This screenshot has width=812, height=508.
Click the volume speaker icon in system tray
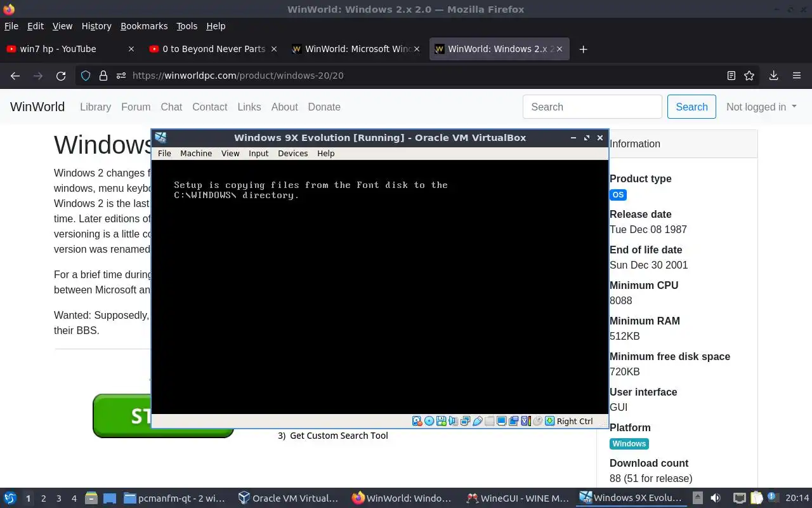(x=716, y=498)
